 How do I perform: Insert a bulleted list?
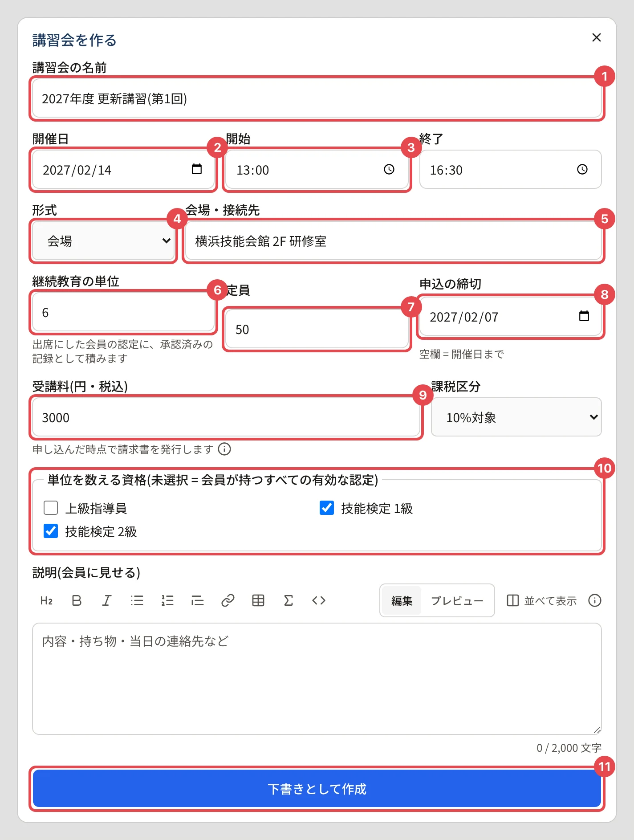point(137,600)
